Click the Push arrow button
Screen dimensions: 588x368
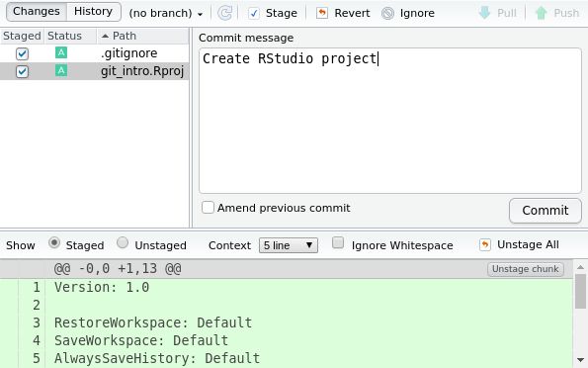point(557,13)
